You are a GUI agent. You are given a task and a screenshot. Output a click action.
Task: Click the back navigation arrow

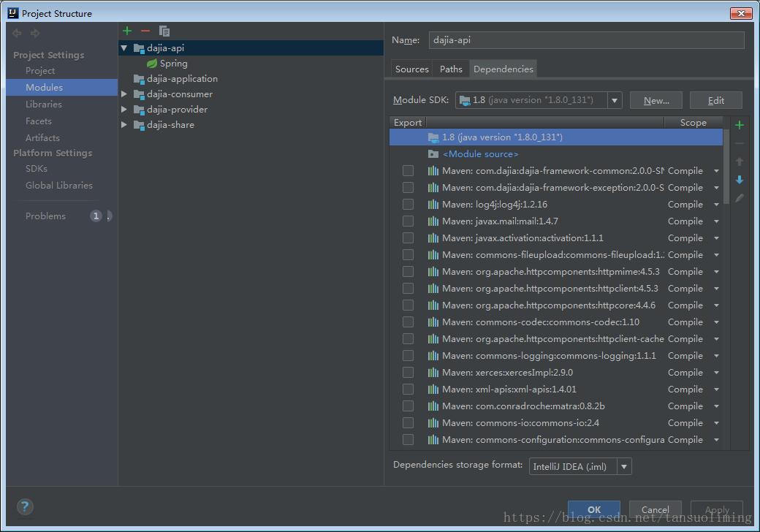pos(17,33)
